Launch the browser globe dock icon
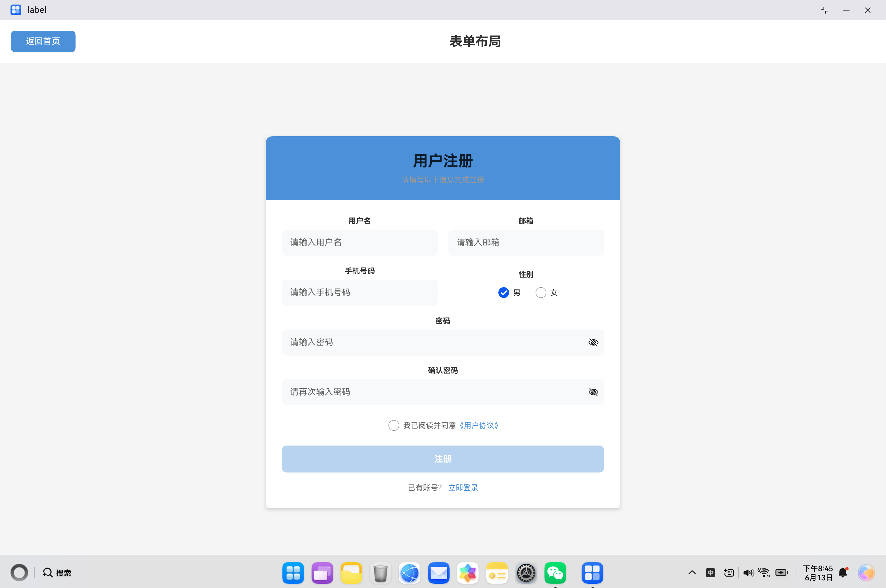 pyautogui.click(x=409, y=573)
